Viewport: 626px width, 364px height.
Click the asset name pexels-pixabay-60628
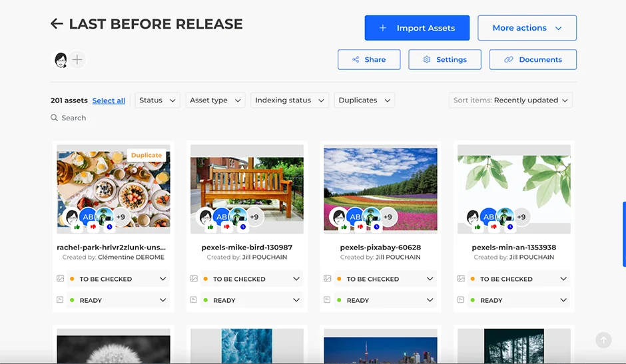tap(380, 248)
